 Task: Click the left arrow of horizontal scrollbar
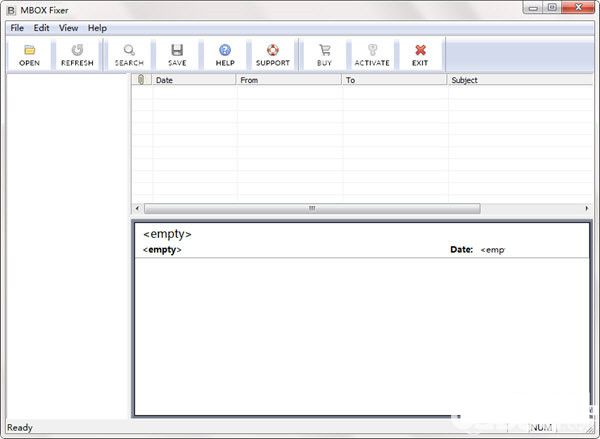137,209
